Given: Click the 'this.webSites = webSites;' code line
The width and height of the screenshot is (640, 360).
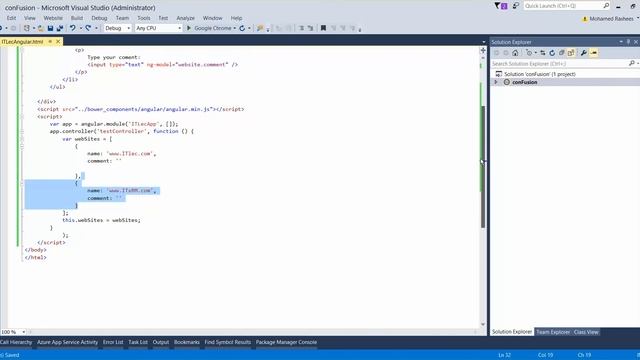Looking at the screenshot, I should click(x=101, y=220).
